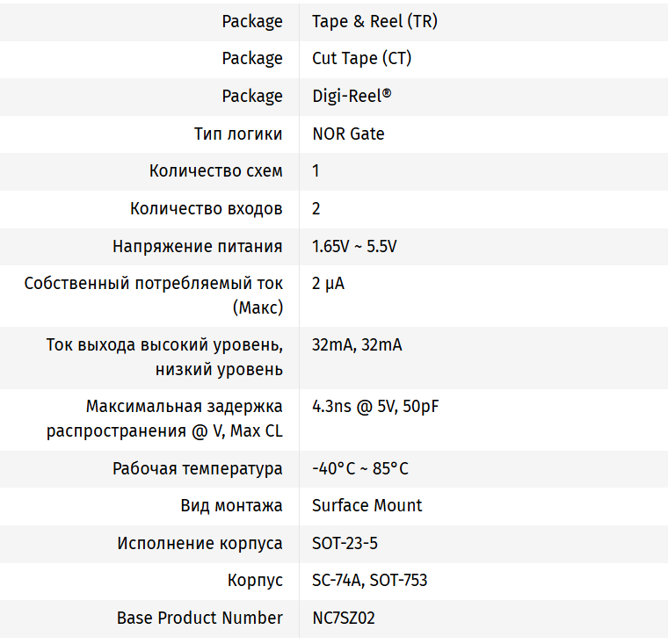Select the "1.65V ~ 5.5V" voltage value
The image size is (668, 644).
click(x=354, y=246)
